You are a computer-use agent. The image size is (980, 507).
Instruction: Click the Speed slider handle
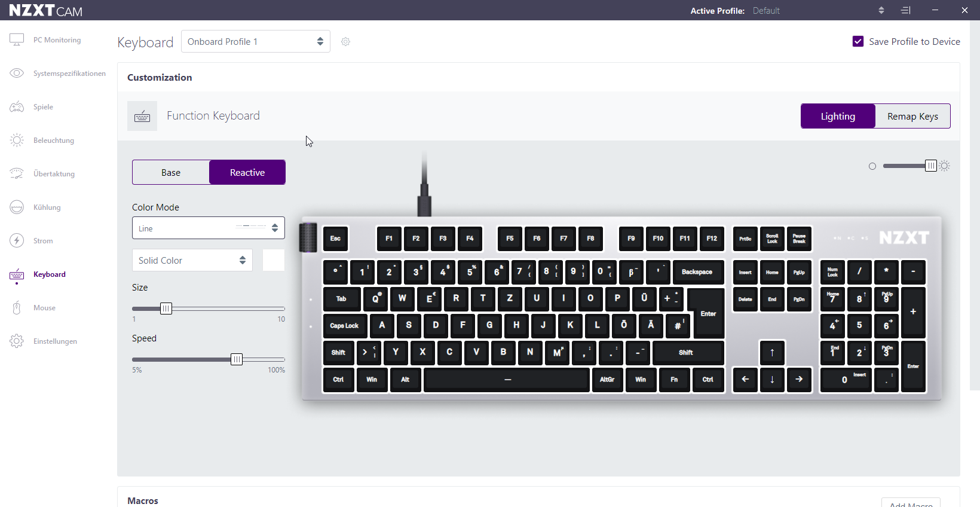237,359
